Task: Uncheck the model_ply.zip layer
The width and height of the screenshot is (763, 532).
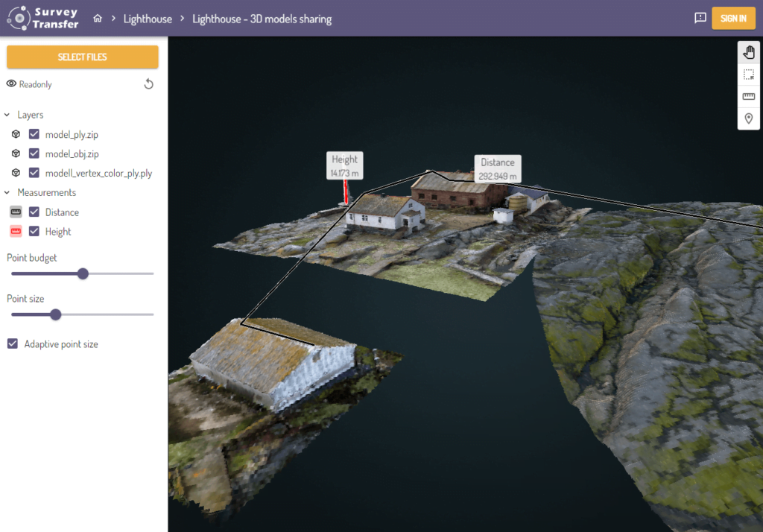Action: [x=34, y=134]
